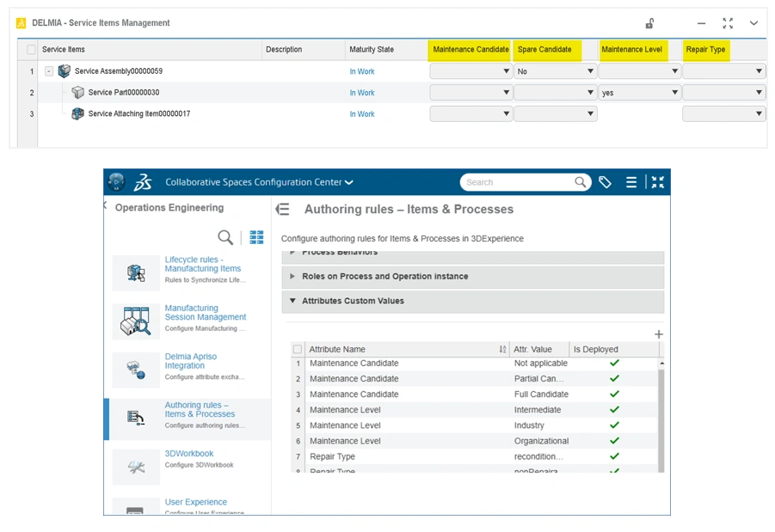The width and height of the screenshot is (775, 532).
Task: Click the Is Deployed column header
Action: coord(595,349)
